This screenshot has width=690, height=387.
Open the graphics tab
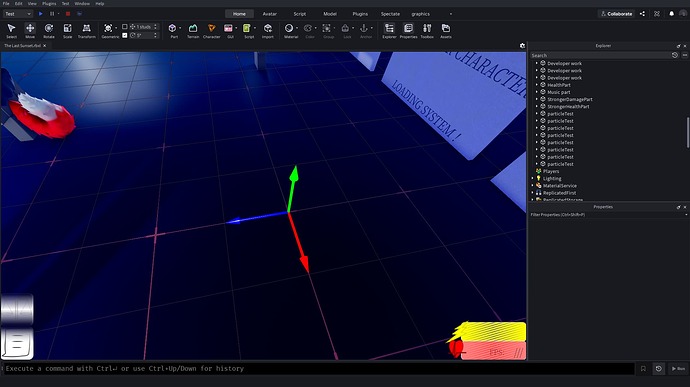[x=420, y=14]
